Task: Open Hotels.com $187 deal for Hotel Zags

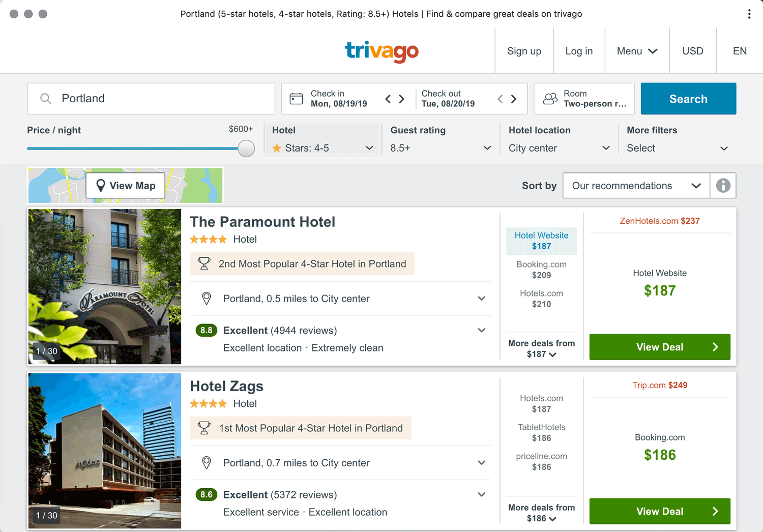Action: click(541, 403)
